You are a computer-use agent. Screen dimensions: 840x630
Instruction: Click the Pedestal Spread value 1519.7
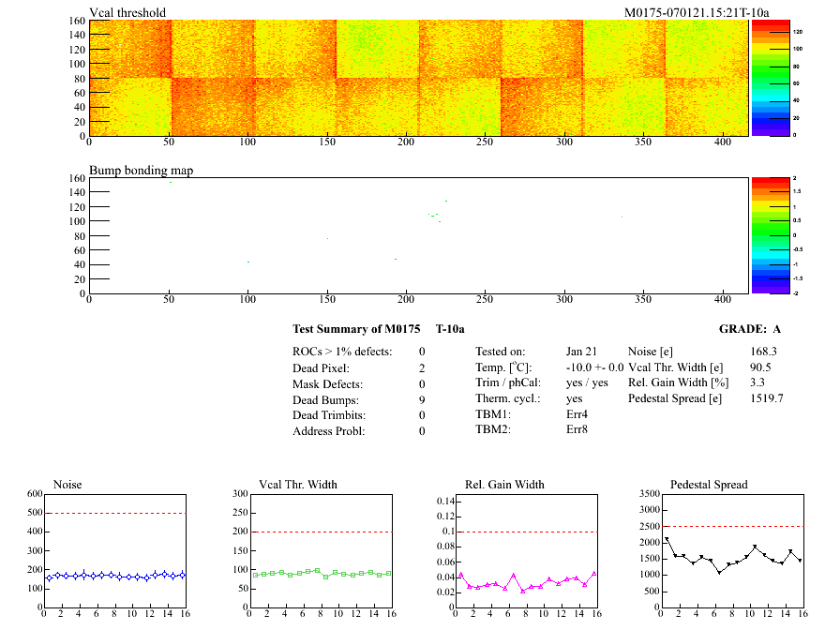(x=767, y=398)
